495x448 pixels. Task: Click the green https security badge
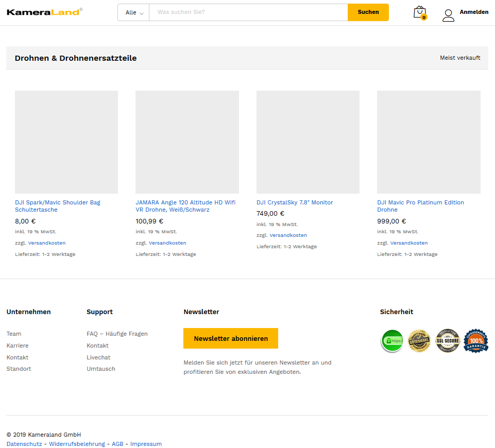(x=392, y=341)
